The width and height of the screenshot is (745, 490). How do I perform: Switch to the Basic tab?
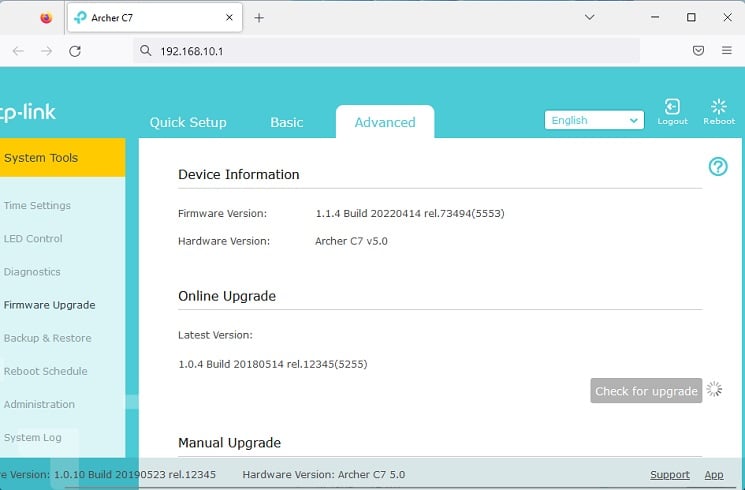[287, 123]
